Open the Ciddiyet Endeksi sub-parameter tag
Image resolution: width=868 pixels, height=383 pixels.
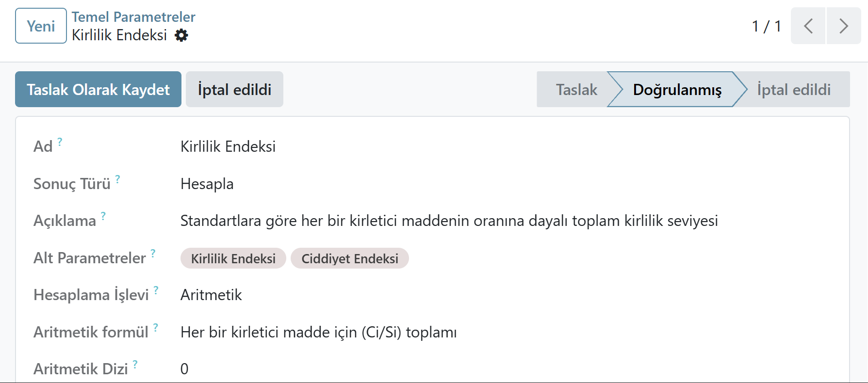click(349, 258)
